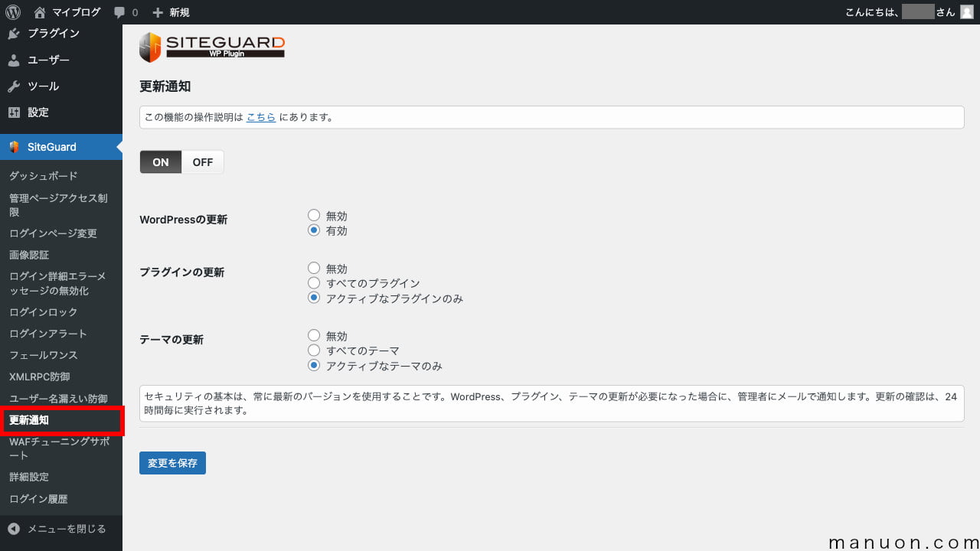
Task: Click the user silhouette icon in the sidebar
Action: [14, 60]
